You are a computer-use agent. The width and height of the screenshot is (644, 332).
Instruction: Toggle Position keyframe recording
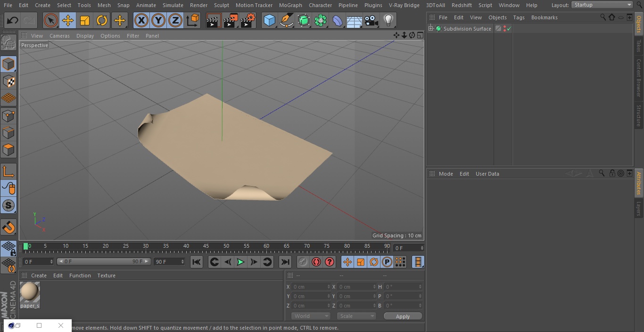[x=347, y=262]
